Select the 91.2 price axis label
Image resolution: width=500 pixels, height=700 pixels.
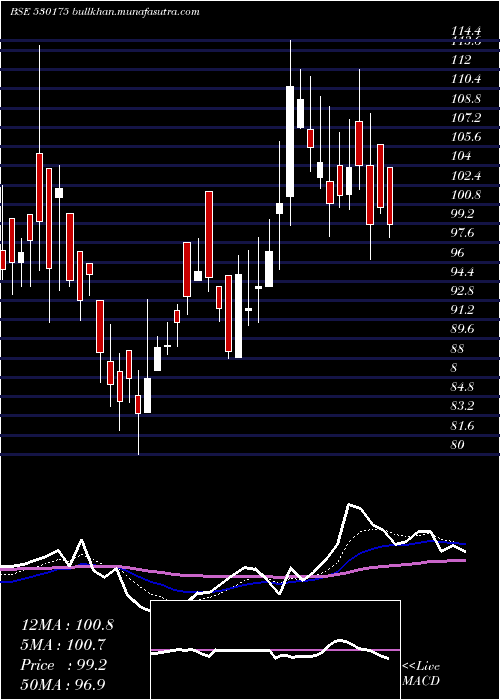coord(463,310)
